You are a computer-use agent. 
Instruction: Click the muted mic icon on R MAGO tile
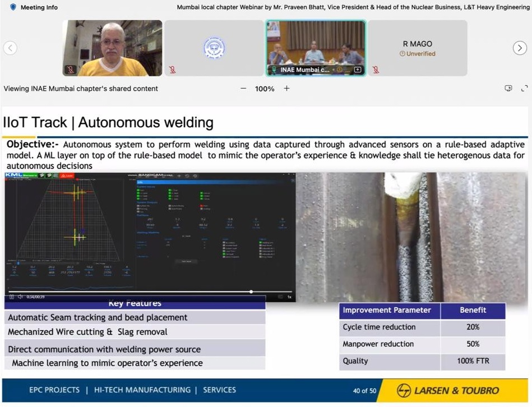376,70
